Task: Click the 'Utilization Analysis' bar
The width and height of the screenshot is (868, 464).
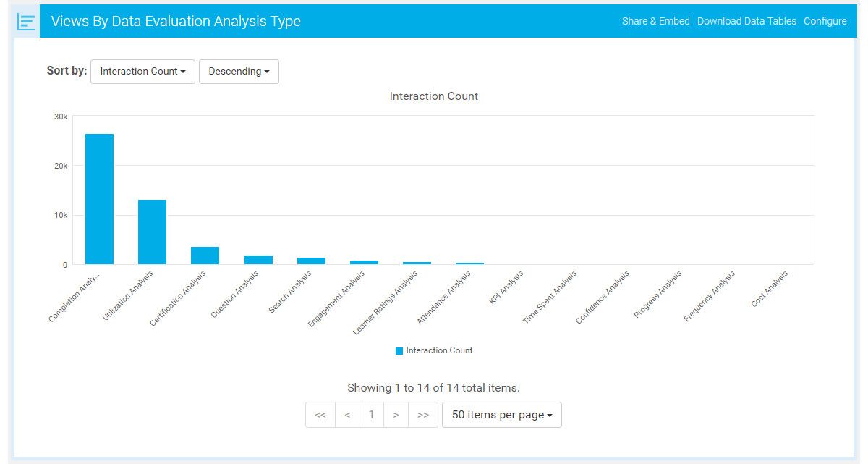Action: click(x=152, y=230)
